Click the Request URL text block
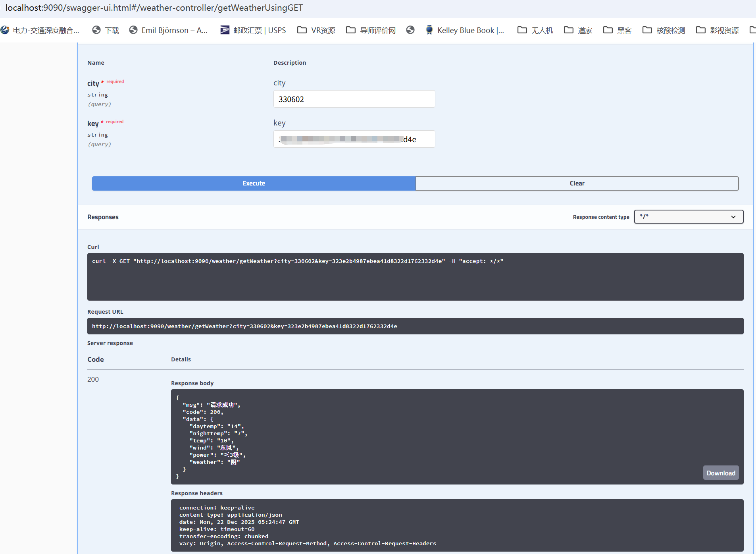This screenshot has height=554, width=756. [415, 326]
